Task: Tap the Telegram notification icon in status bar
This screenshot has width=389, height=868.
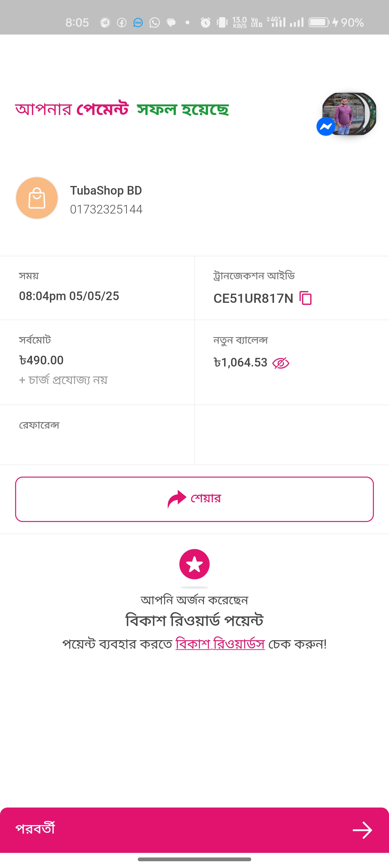Action: (x=105, y=23)
